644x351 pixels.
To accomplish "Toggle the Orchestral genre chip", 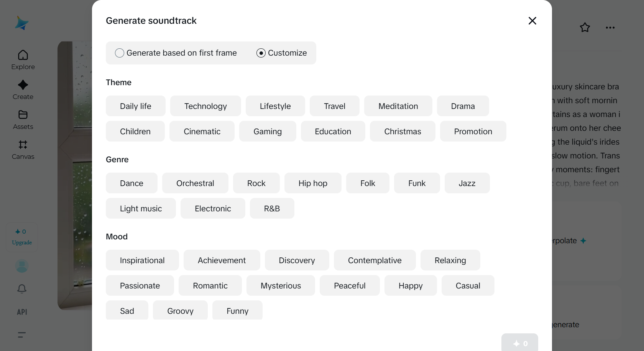I will tap(195, 183).
